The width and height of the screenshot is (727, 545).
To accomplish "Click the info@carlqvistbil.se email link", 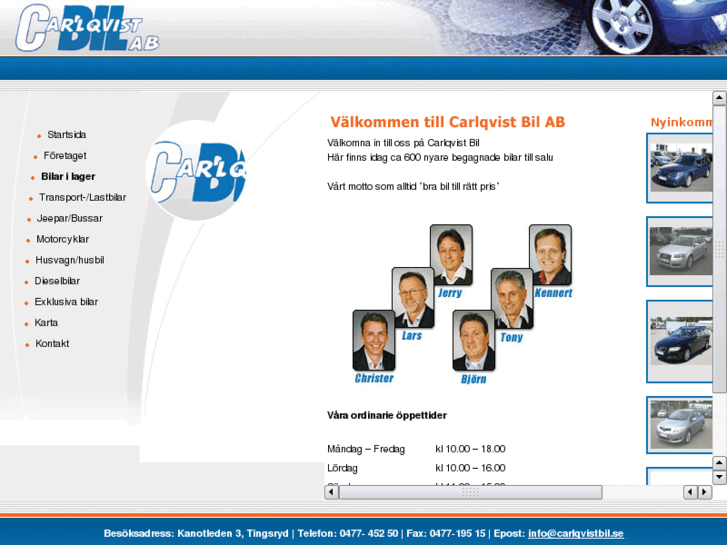I will coord(575,533).
